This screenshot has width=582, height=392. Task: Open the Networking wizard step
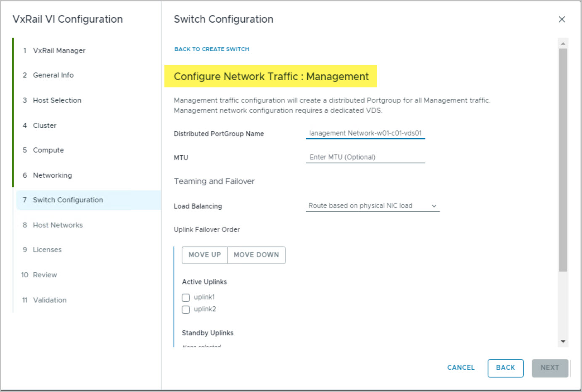point(52,175)
